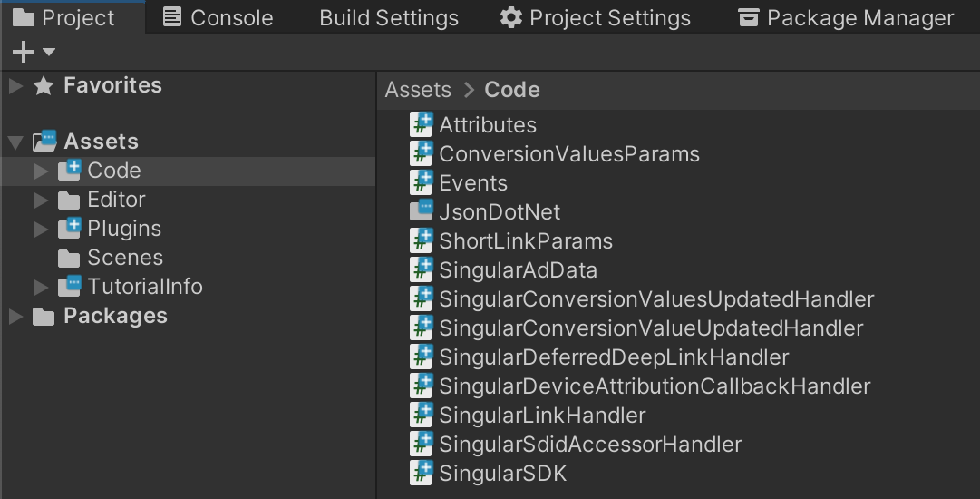Viewport: 980px width, 499px height.
Task: Expand the TutorialInfo folder arrow
Action: coord(42,287)
